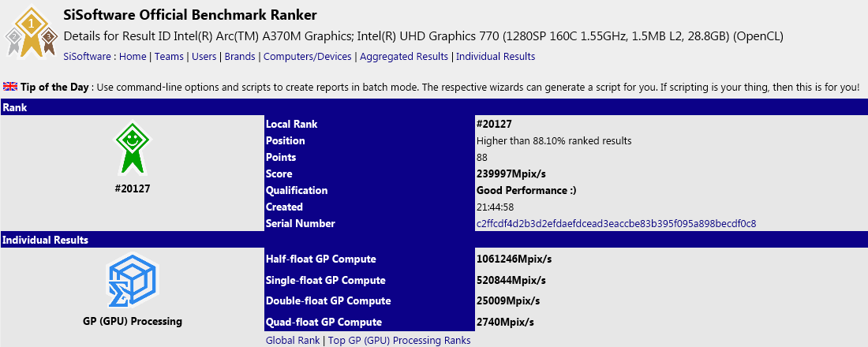Click the 'Rank' section header

(434, 107)
